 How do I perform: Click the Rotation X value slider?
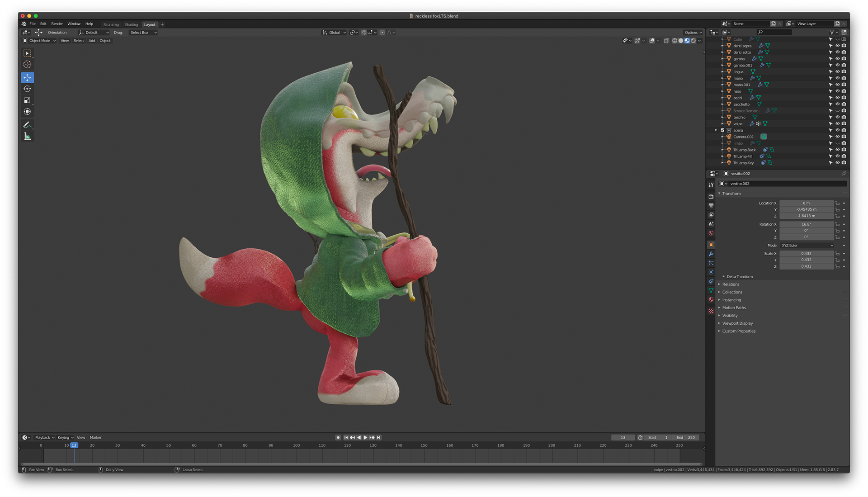pos(806,224)
